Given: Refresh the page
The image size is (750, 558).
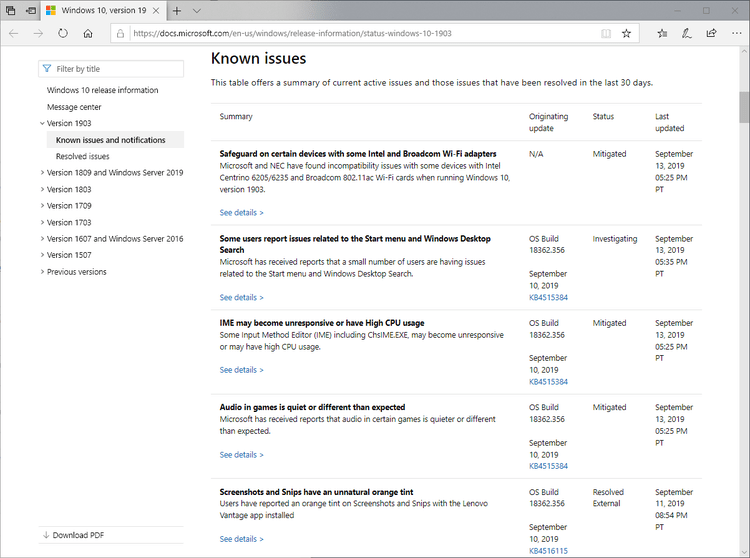Looking at the screenshot, I should (x=63, y=33).
